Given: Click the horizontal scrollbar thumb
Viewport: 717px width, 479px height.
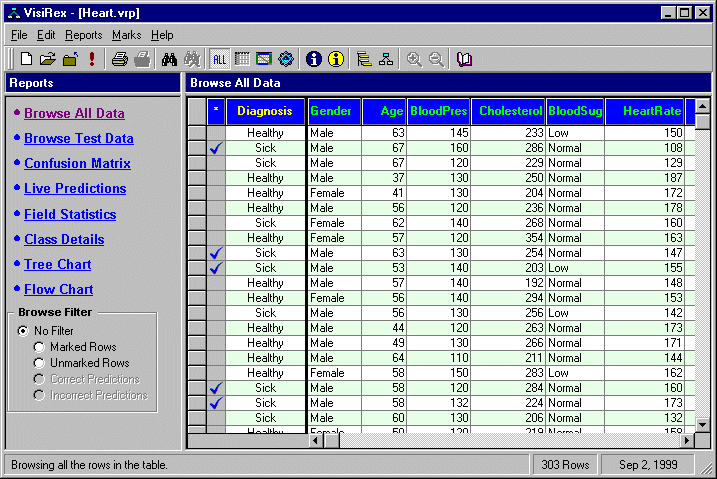Looking at the screenshot, I should (332, 441).
